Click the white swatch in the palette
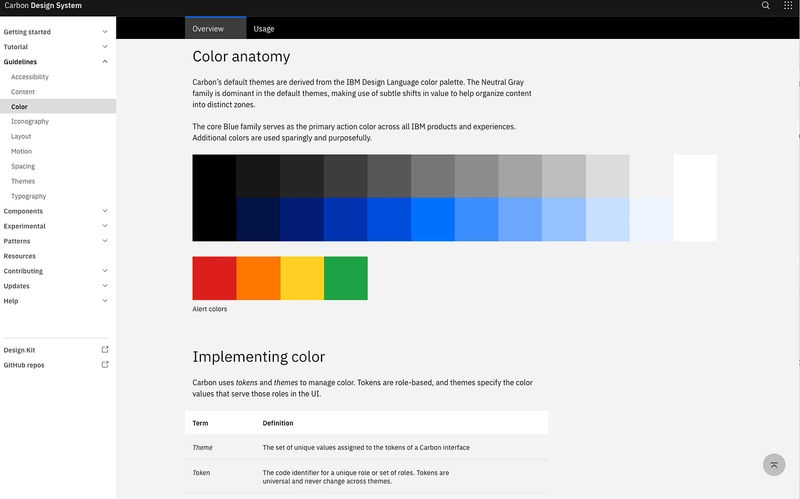Image resolution: width=800 pixels, height=499 pixels. [695, 198]
